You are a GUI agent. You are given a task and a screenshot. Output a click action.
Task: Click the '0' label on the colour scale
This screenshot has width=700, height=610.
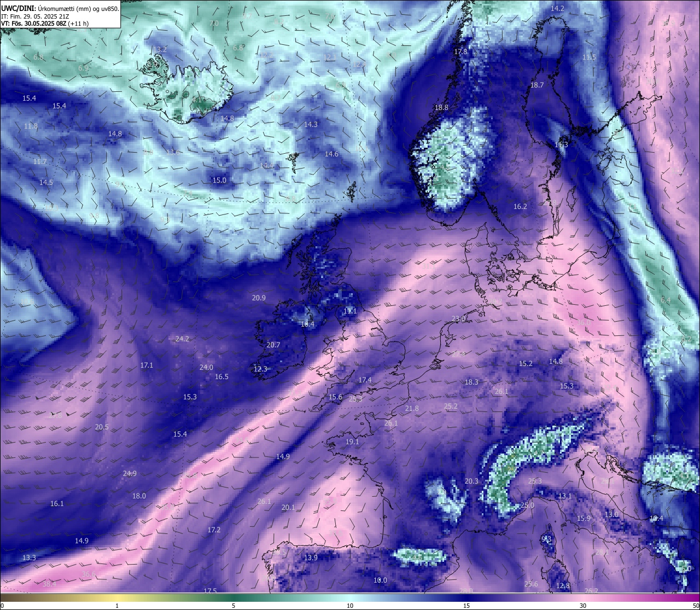pos(2,606)
